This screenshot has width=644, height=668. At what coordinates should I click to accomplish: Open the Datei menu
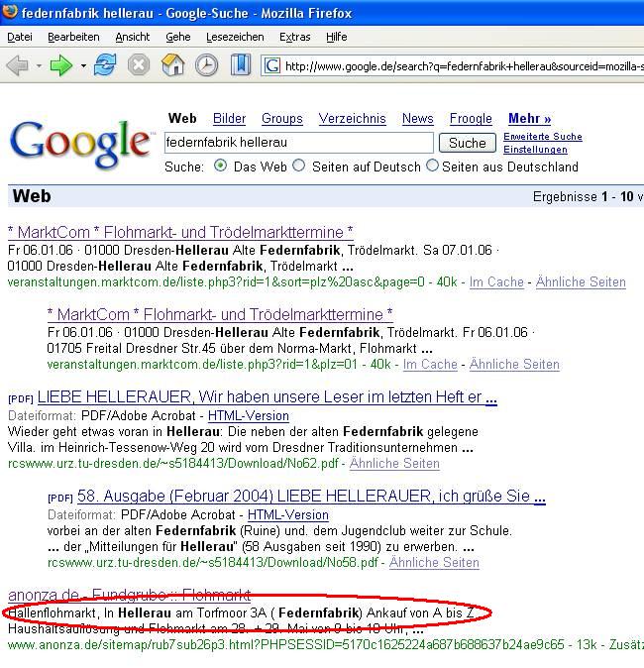click(x=20, y=37)
